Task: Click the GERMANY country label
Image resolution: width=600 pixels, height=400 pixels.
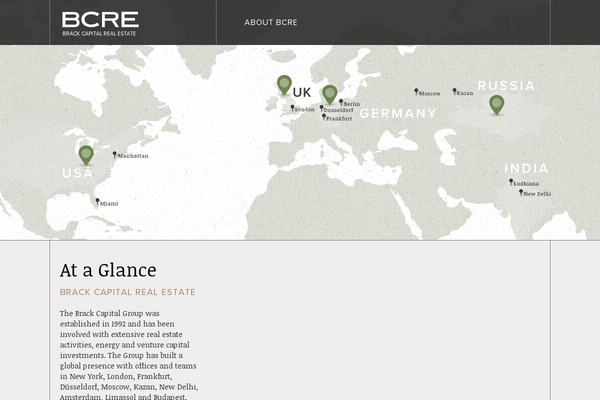Action: pyautogui.click(x=398, y=113)
